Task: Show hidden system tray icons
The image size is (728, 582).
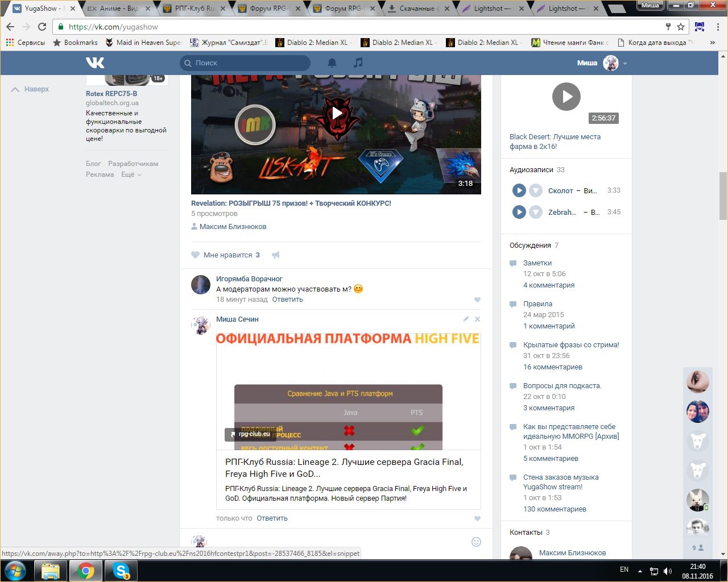Action: (640, 571)
